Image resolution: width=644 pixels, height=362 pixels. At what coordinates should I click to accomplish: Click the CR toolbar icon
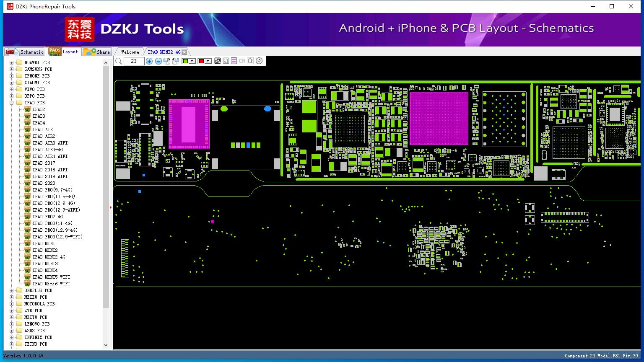coord(242,61)
